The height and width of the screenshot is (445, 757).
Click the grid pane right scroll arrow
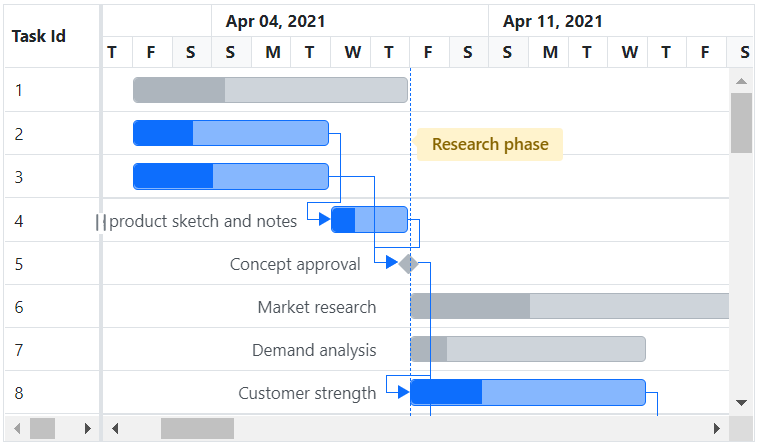point(87,429)
